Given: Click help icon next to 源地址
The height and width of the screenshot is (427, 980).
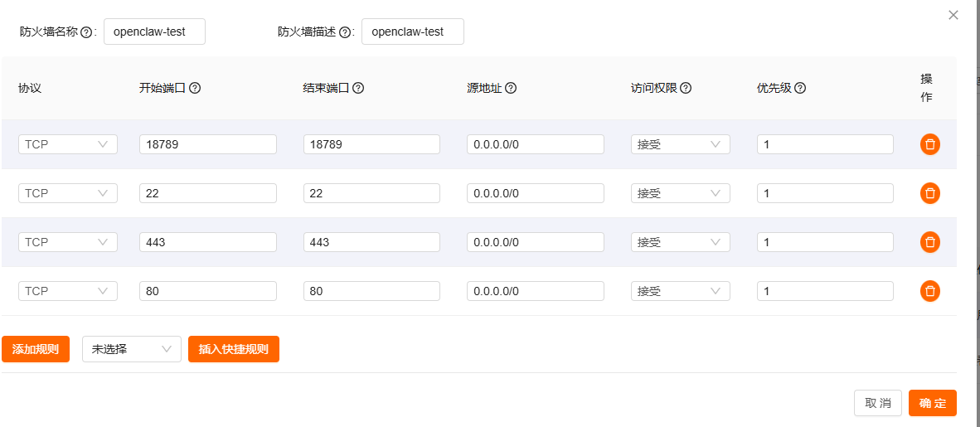Looking at the screenshot, I should [511, 89].
